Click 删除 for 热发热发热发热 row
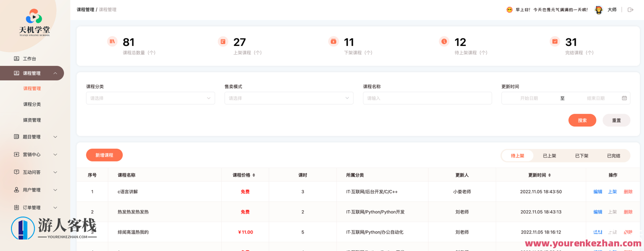The height and width of the screenshot is (251, 644). [x=628, y=212]
